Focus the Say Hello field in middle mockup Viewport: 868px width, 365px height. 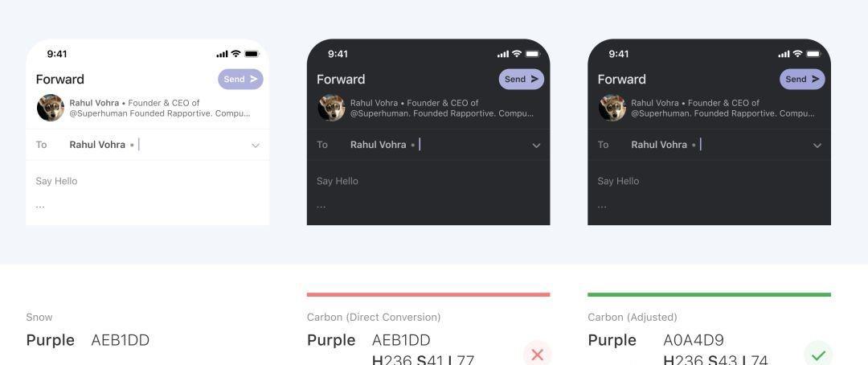pyautogui.click(x=338, y=181)
